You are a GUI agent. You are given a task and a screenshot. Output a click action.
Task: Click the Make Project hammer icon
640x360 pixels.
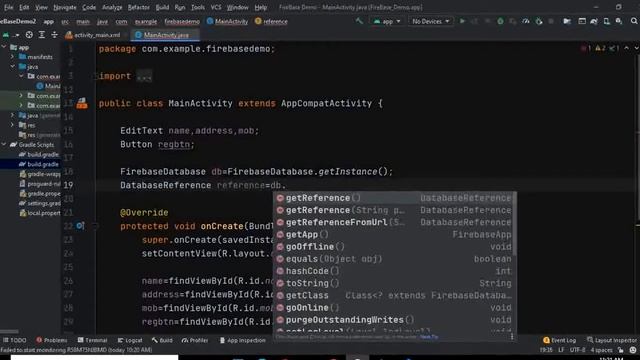tap(359, 21)
